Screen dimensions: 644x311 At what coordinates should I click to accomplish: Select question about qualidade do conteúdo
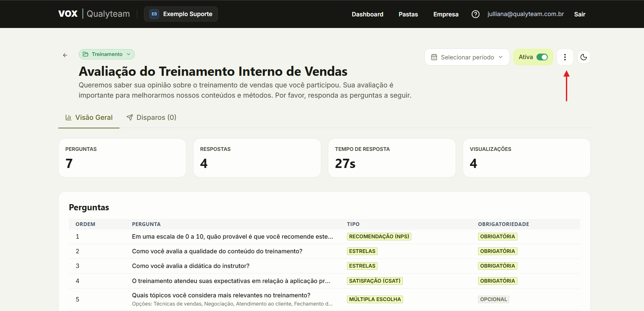[x=217, y=251]
